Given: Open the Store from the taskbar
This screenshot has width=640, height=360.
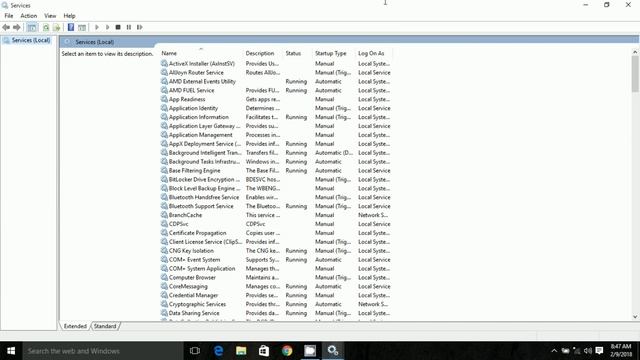Looking at the screenshot, I should coord(264,351).
